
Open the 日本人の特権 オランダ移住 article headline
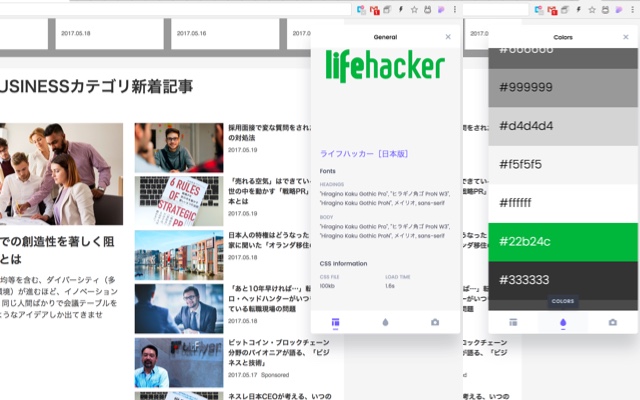[x=269, y=240]
